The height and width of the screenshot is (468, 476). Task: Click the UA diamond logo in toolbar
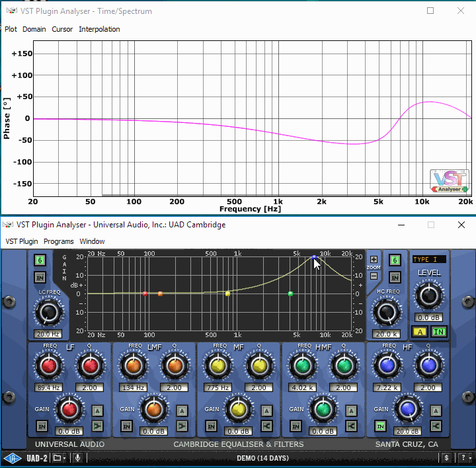tap(12, 458)
